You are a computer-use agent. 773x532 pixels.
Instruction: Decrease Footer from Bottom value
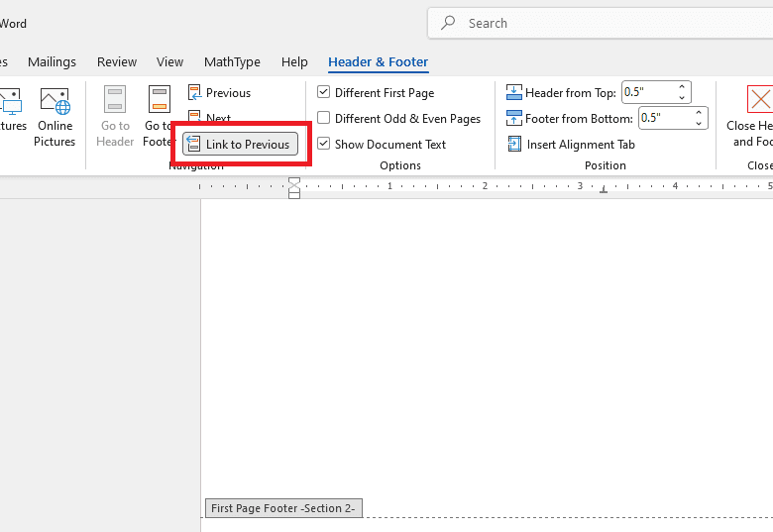699,123
